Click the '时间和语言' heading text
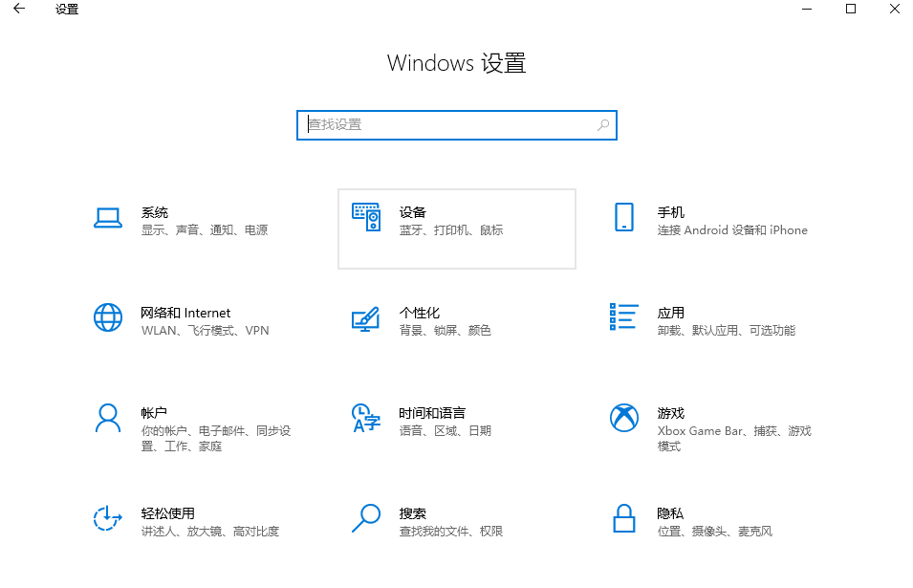Viewport: 913px width, 588px height. 432,413
